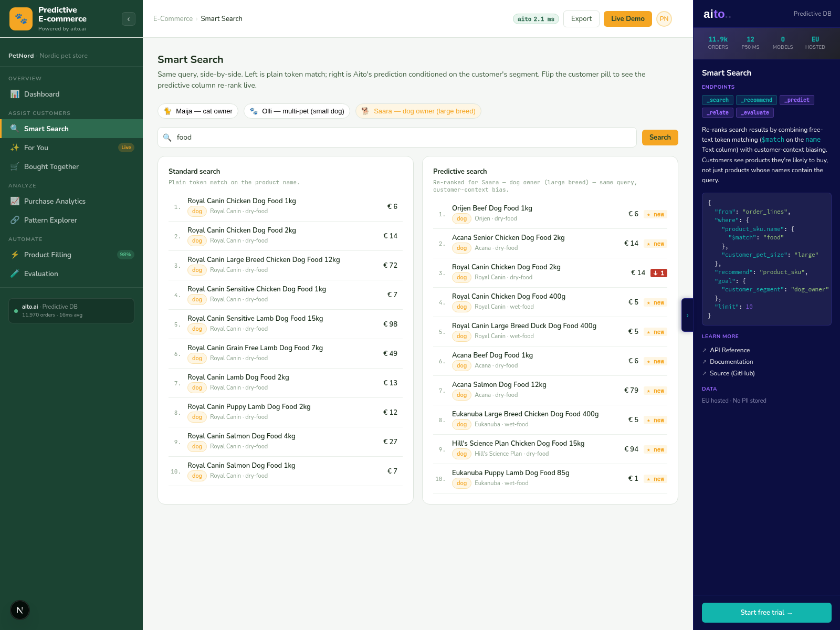This screenshot has height=630, width=840.
Task: Click the Evaluation test tube icon
Action: (x=15, y=274)
